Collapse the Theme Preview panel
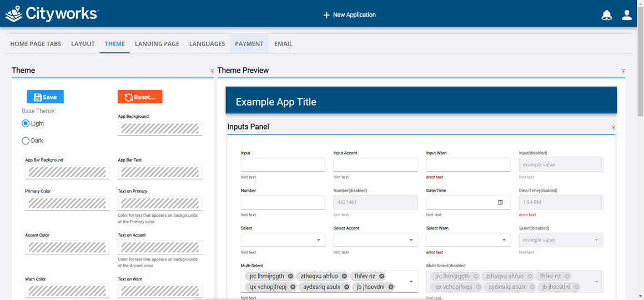The width and height of the screenshot is (644, 300). pyautogui.click(x=623, y=71)
